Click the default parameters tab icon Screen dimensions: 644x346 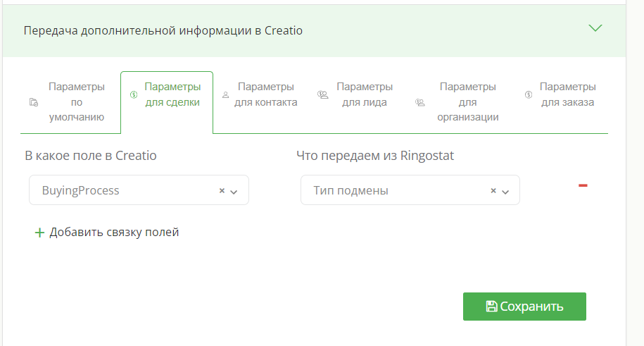(34, 102)
